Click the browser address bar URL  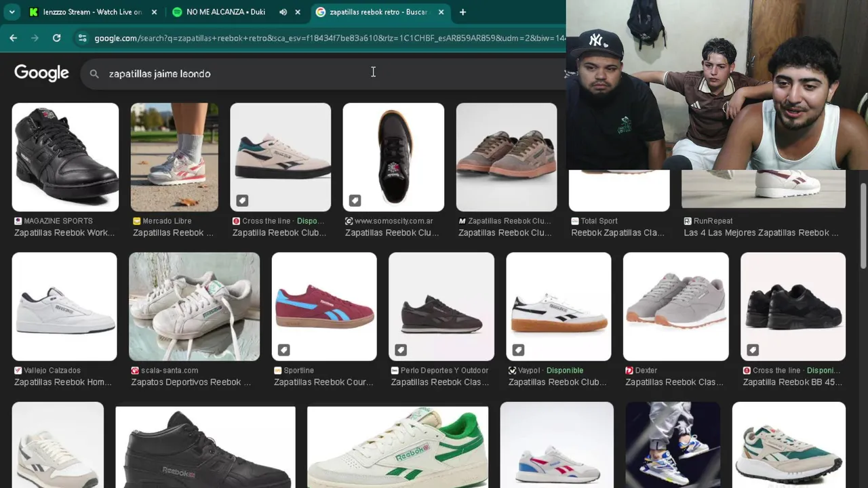[329, 38]
